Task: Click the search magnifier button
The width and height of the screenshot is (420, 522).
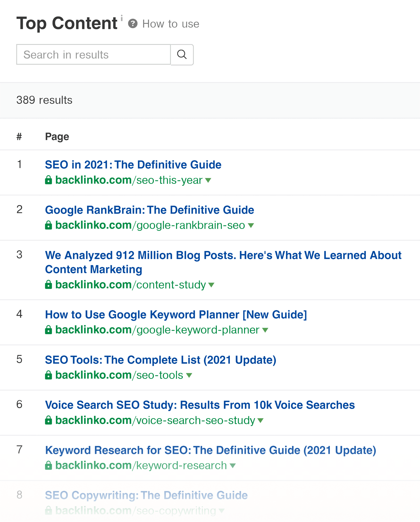Action: click(182, 54)
